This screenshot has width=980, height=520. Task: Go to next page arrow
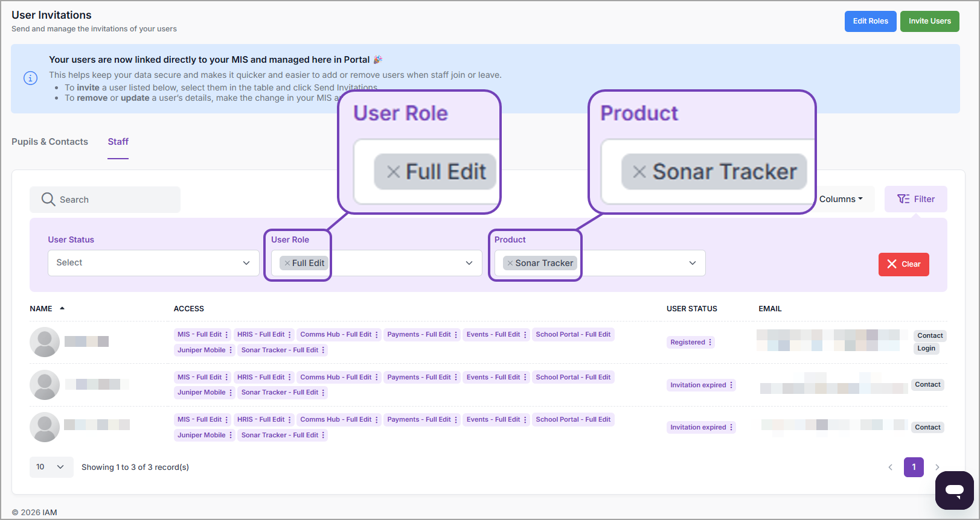coord(937,467)
